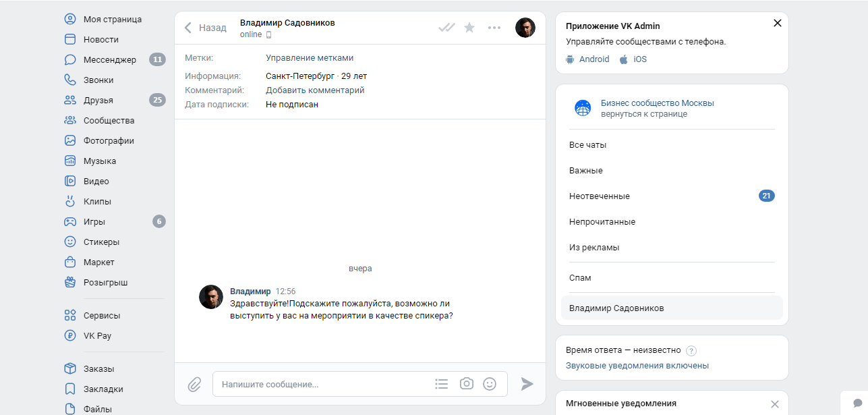Select Спам filter
The image size is (868, 415).
coord(672,278)
